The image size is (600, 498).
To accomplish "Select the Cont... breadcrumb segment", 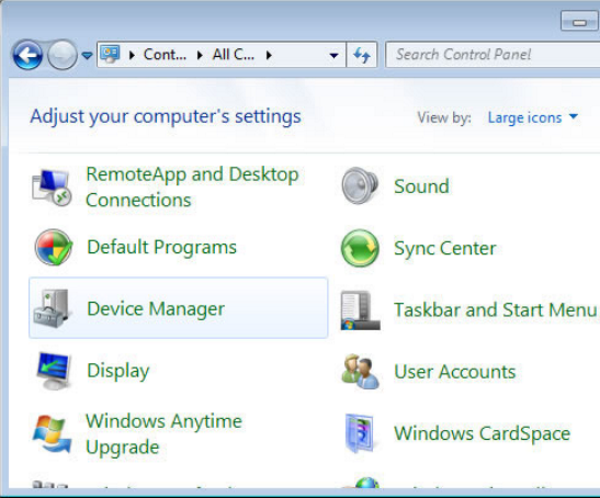I will click(165, 54).
